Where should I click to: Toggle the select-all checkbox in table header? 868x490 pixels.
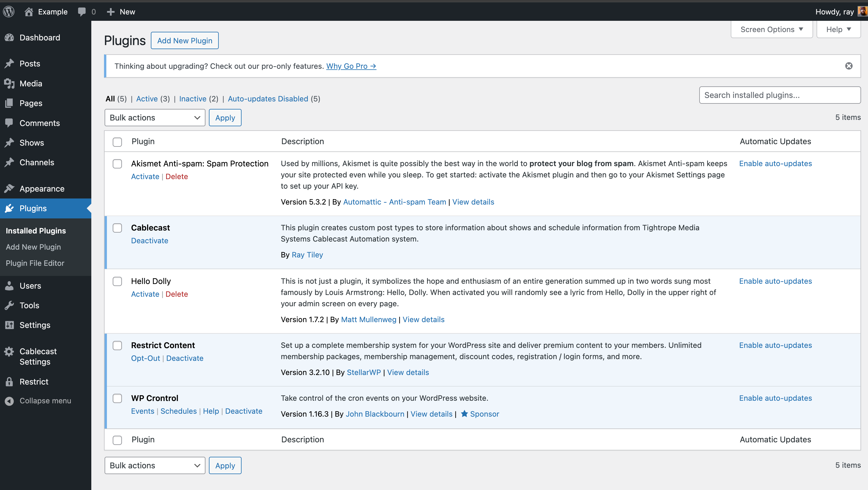(x=117, y=142)
